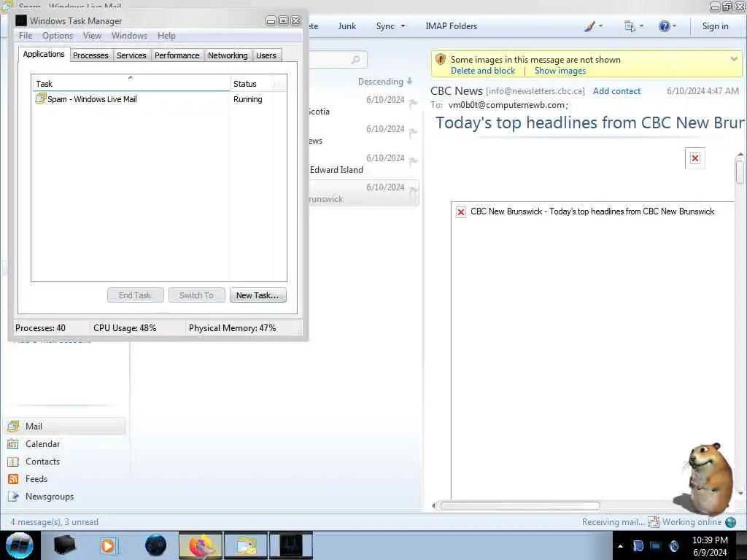Viewport: 747px width, 560px height.
Task: Switch to the Performance tab
Action: pyautogui.click(x=177, y=55)
